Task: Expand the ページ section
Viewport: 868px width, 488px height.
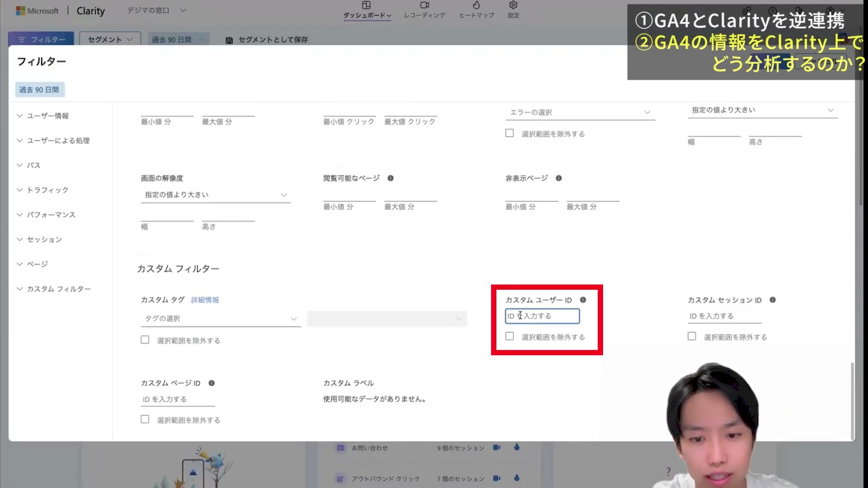Action: point(33,264)
